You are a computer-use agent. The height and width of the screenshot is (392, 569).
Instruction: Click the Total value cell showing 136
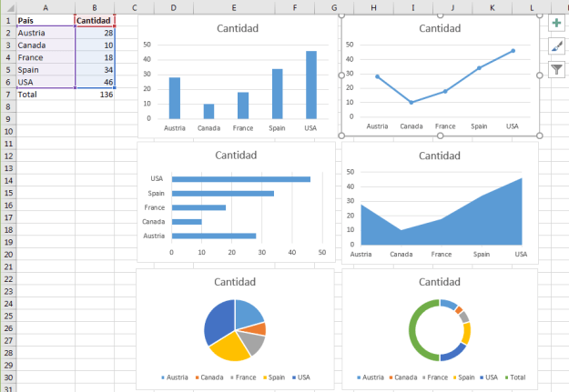(x=95, y=94)
